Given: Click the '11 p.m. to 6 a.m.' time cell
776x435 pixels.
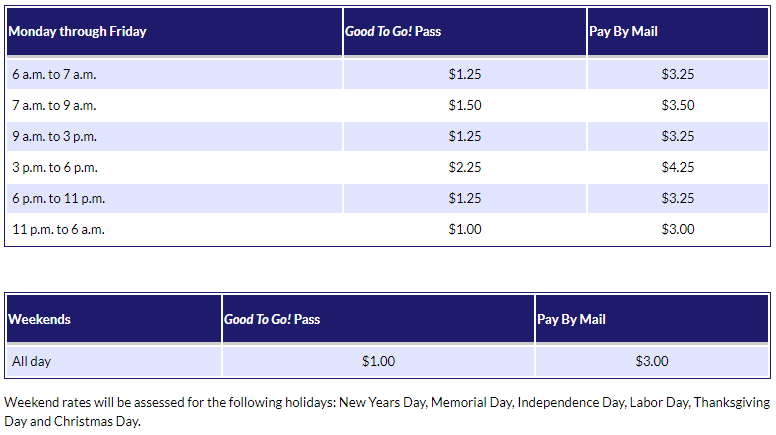Looking at the screenshot, I should 58,229.
